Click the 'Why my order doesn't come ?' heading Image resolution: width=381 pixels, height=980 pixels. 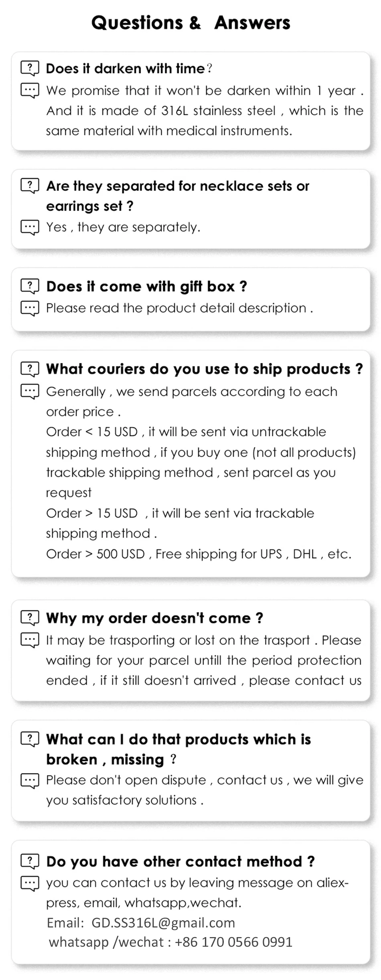(154, 618)
